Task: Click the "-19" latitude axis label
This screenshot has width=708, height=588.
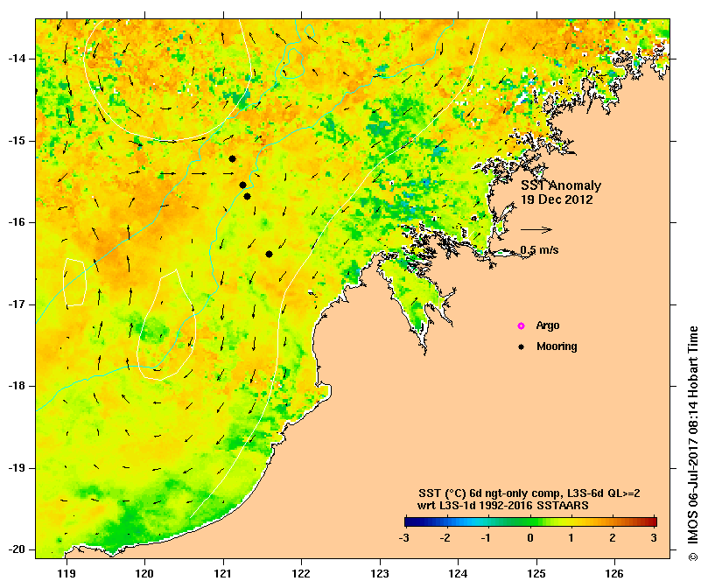Action: coord(17,468)
